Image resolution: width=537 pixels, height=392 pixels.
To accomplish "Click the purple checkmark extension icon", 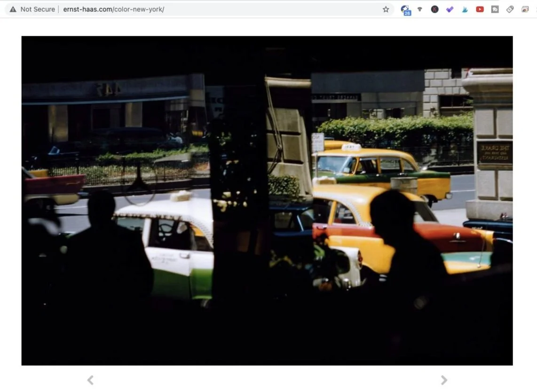I will [450, 9].
